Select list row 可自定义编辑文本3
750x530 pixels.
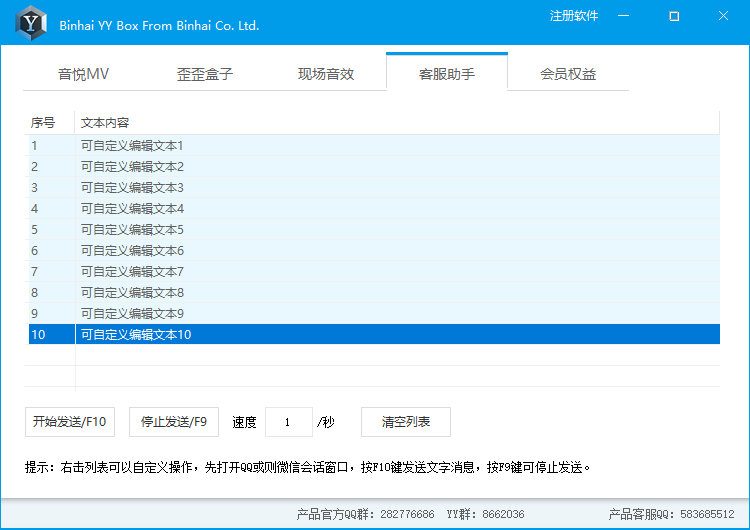click(x=133, y=187)
